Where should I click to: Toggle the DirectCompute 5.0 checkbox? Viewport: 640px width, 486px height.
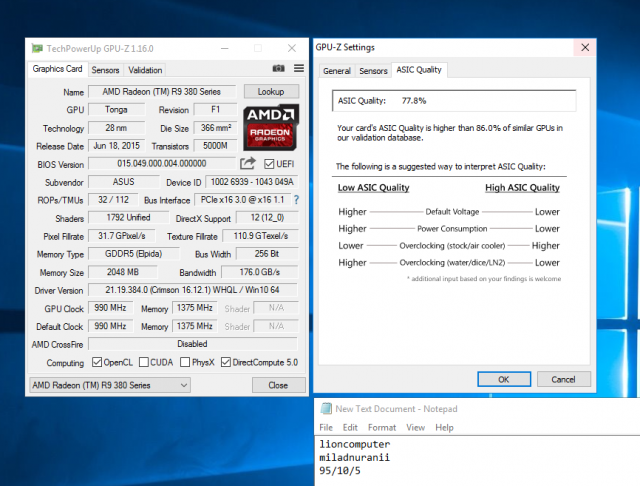[227, 362]
